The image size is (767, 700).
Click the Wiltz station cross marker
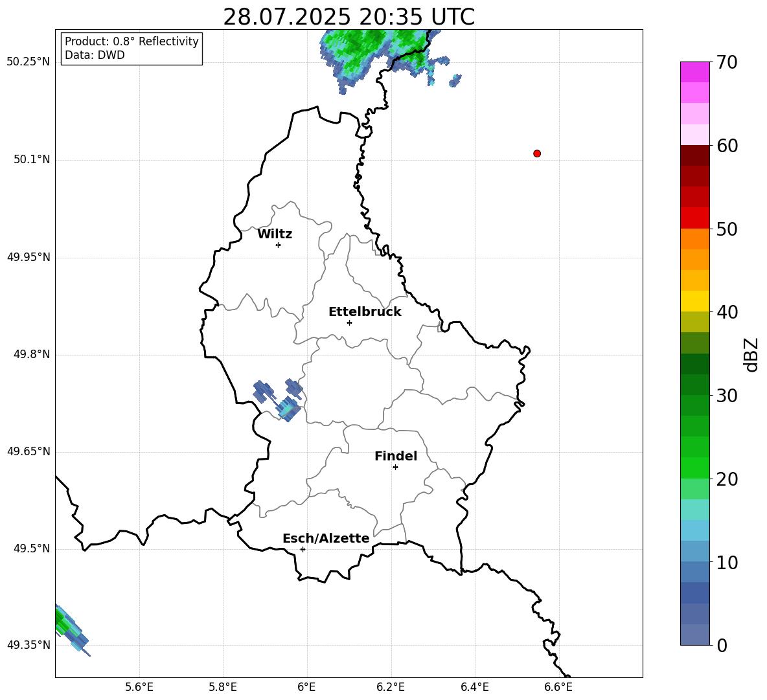click(x=279, y=245)
